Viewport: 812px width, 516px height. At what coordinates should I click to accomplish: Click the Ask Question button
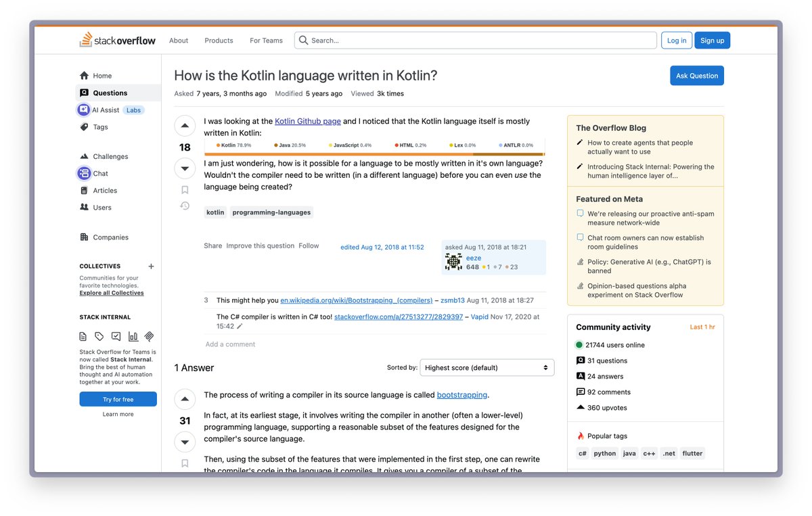pos(697,76)
